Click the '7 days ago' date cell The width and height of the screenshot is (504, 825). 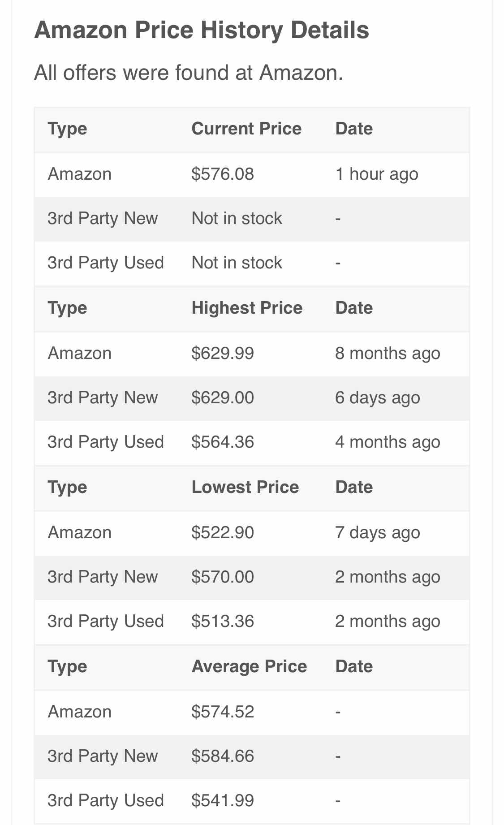[377, 533]
